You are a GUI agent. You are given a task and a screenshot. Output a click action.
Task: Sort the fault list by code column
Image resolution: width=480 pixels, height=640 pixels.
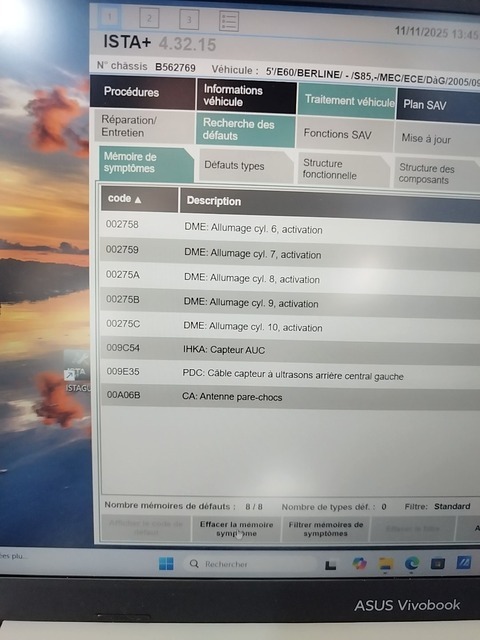(x=139, y=199)
